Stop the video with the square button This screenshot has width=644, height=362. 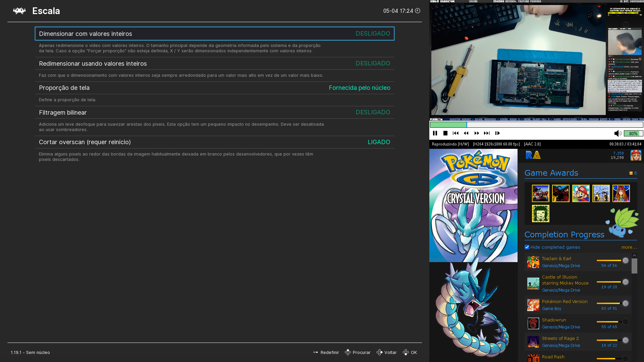[445, 133]
